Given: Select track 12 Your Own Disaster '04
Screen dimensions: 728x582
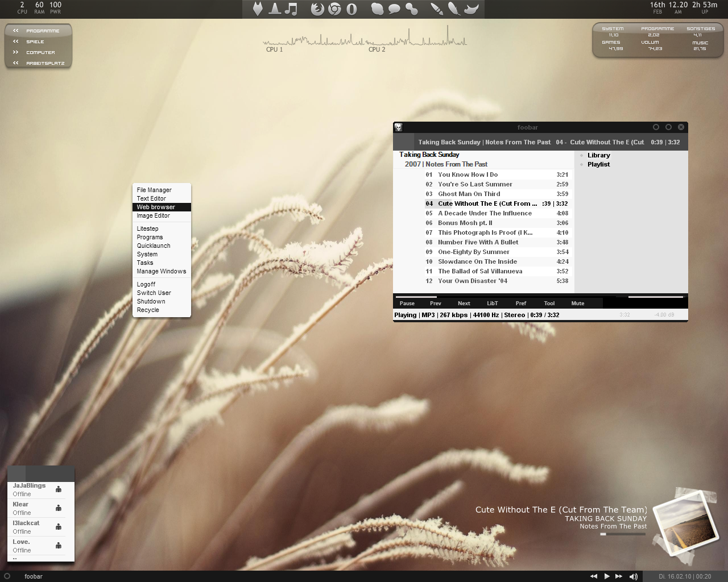Looking at the screenshot, I should coord(497,281).
